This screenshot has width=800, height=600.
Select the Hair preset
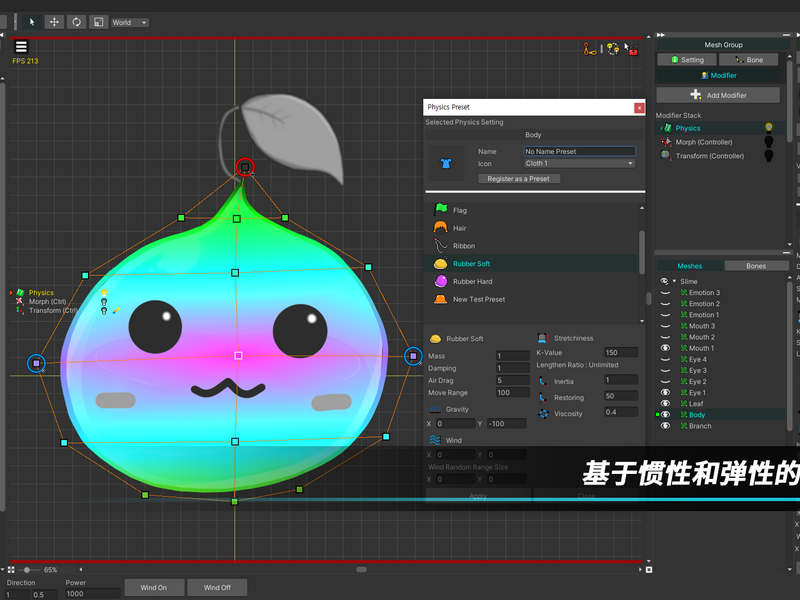(532, 228)
